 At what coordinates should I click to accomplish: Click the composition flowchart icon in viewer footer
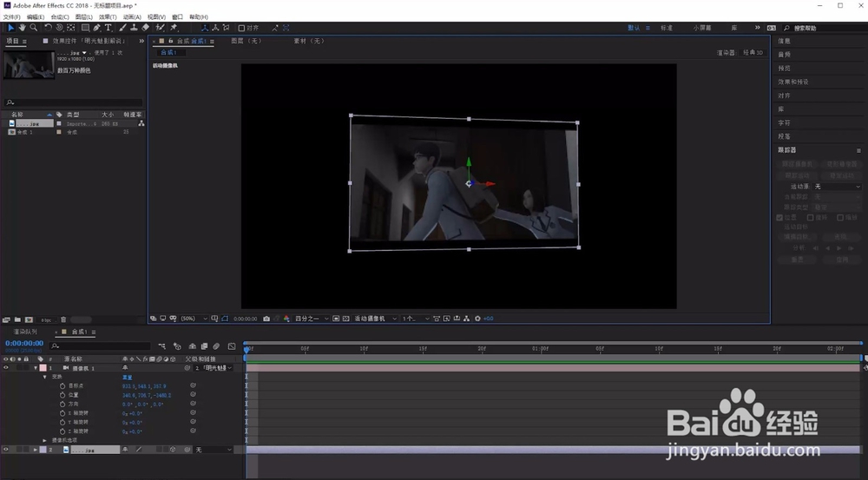pyautogui.click(x=467, y=319)
